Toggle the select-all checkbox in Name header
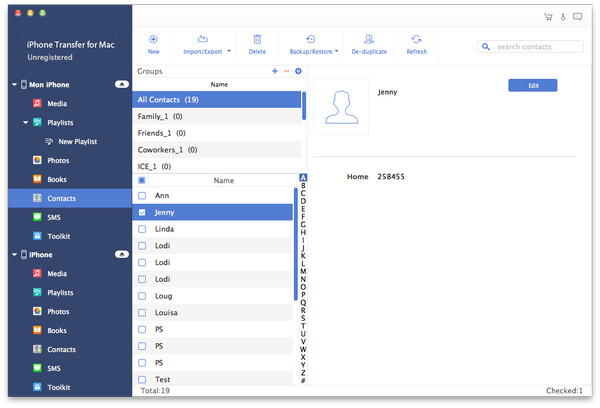The width and height of the screenshot is (600, 408). click(142, 181)
